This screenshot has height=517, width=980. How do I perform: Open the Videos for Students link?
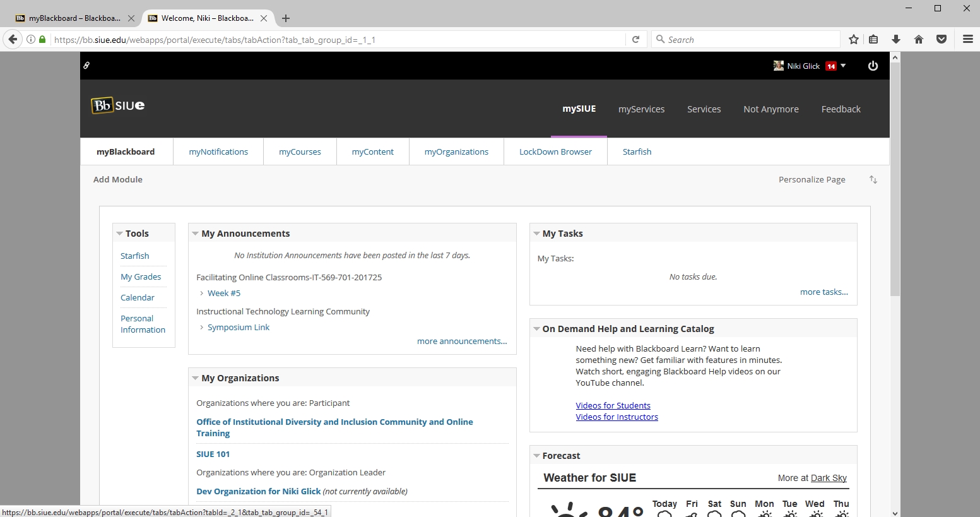(613, 405)
